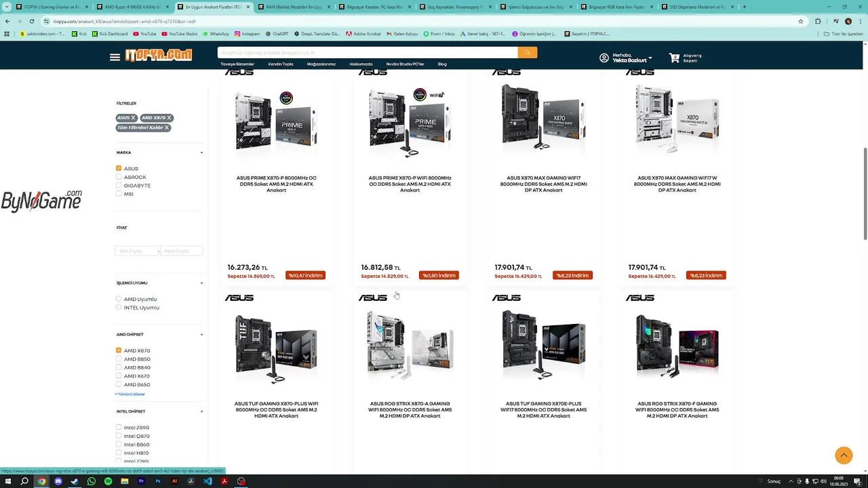
Task: Open the Hakkımızda menu
Action: 361,64
